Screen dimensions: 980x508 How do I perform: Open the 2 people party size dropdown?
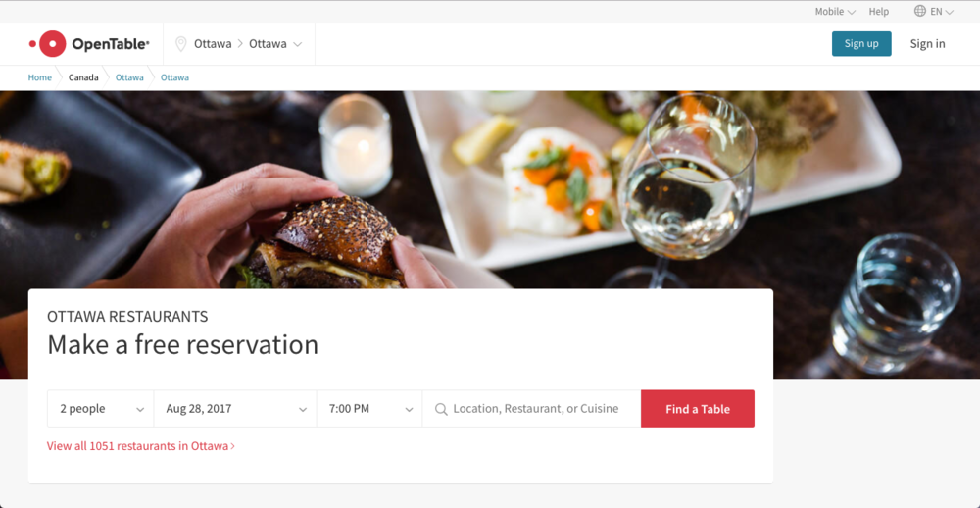(101, 409)
